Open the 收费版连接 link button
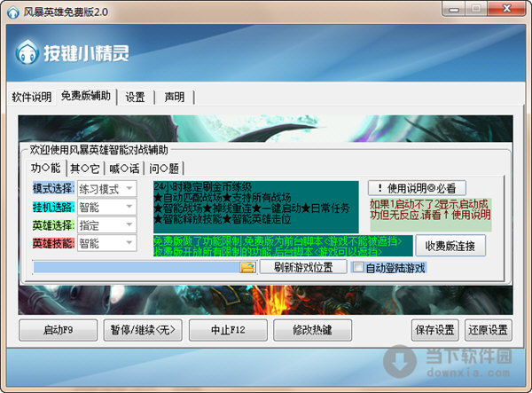Viewport: 532px width, 393px height. 450,246
